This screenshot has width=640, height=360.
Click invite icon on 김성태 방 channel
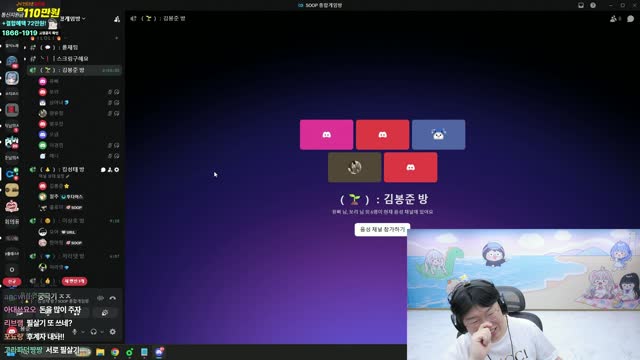110,170
